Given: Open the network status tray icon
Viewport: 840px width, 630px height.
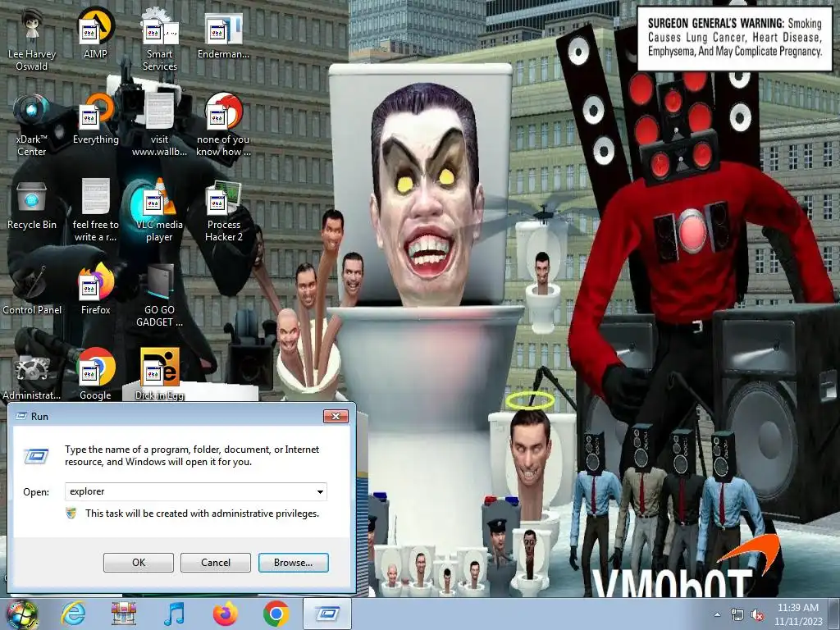Looking at the screenshot, I should (x=737, y=614).
